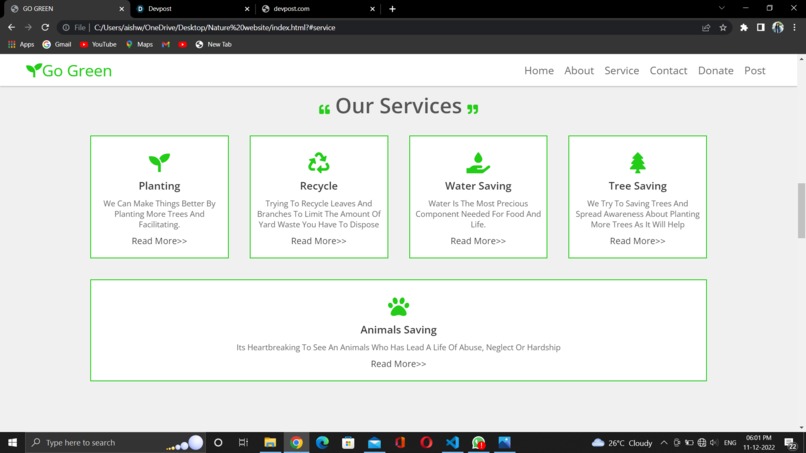Share this page via share icon
The height and width of the screenshot is (453, 806).
click(706, 28)
